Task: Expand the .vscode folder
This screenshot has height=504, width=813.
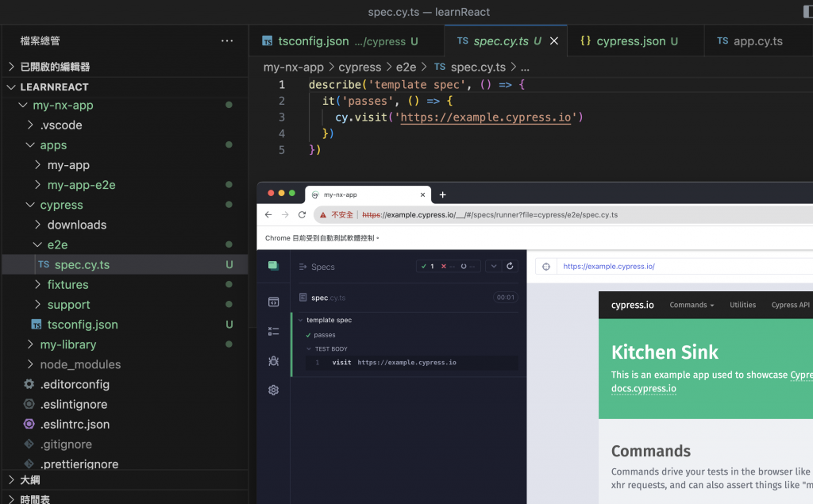Action: [125, 125]
